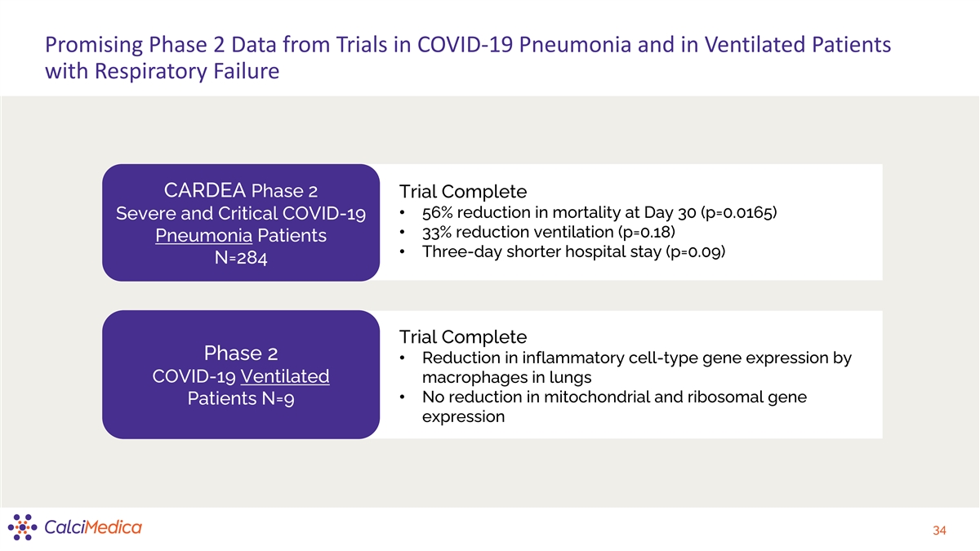Select the 33% reduction ventilation bullet
This screenshot has width=980, height=551.
click(548, 232)
